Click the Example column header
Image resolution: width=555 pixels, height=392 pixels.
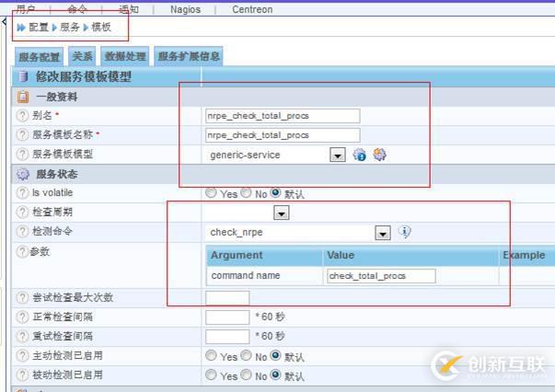(527, 256)
